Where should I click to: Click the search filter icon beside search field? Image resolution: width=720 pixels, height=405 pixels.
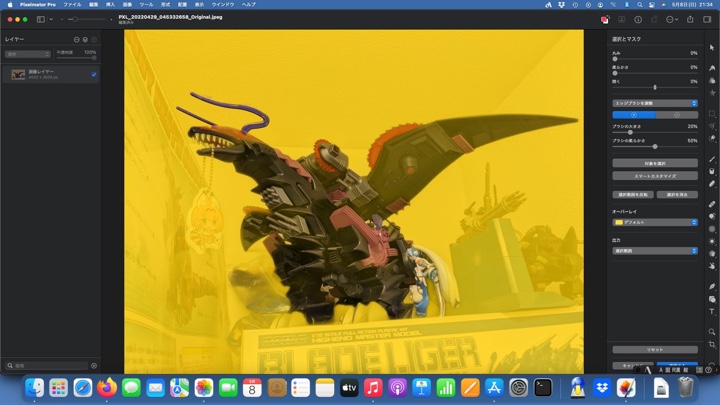pos(94,366)
